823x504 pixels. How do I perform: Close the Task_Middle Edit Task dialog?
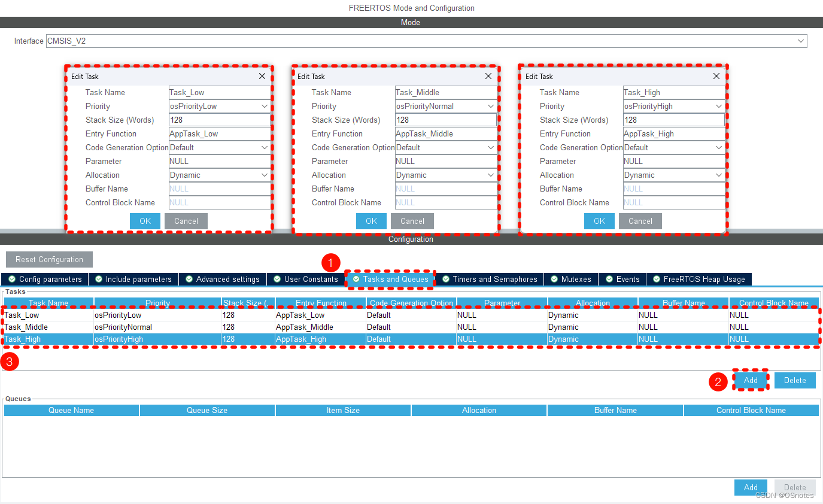(488, 76)
